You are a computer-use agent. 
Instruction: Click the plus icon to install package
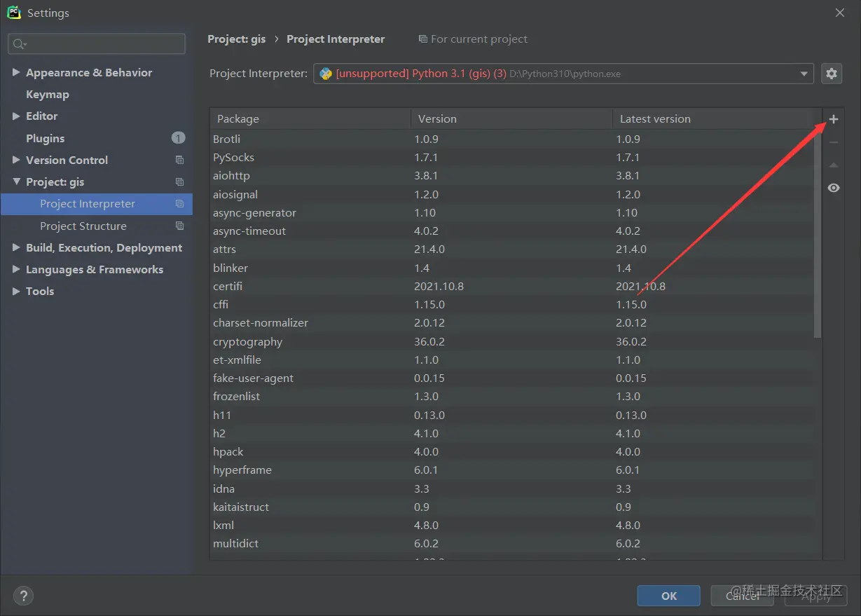[833, 119]
